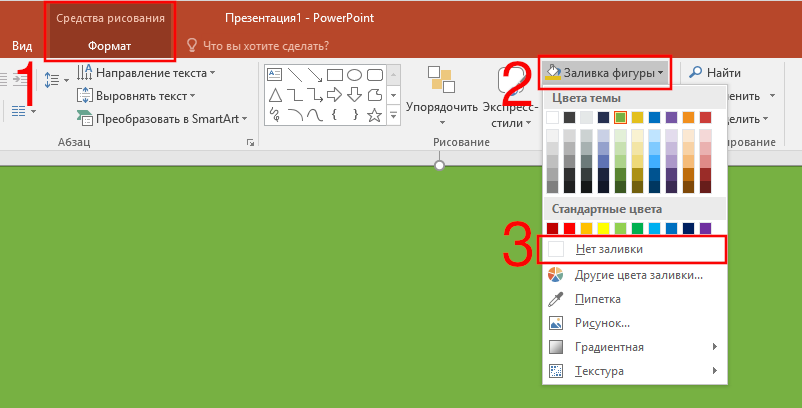Choose the 5-Point Star shape
802x408 pixels.
[x=375, y=115]
